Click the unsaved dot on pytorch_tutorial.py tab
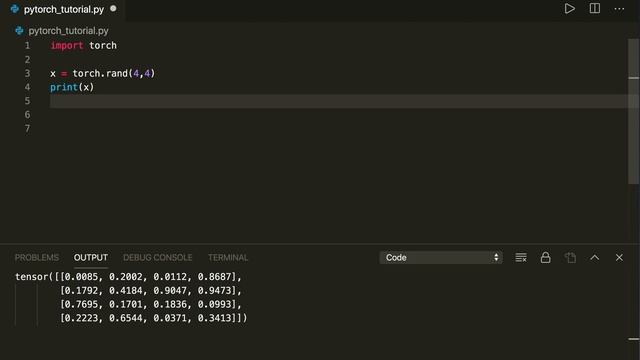The image size is (640, 360). coord(113,9)
